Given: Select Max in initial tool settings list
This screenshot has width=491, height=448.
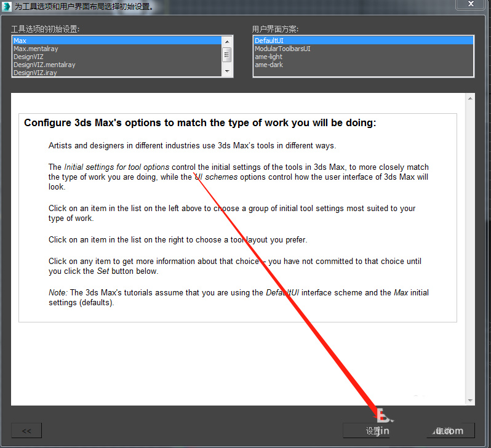Looking at the screenshot, I should (x=117, y=41).
